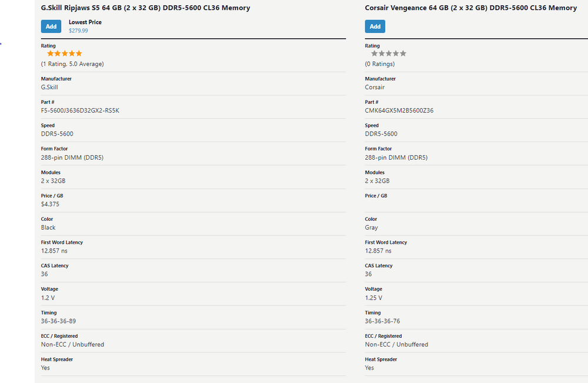This screenshot has width=588, height=383.
Task: Click Corsair timing value 36-36-36-76
Action: pos(382,321)
